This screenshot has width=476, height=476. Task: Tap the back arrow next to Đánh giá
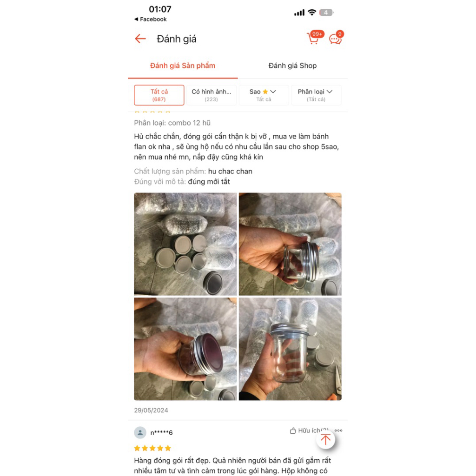(x=140, y=39)
